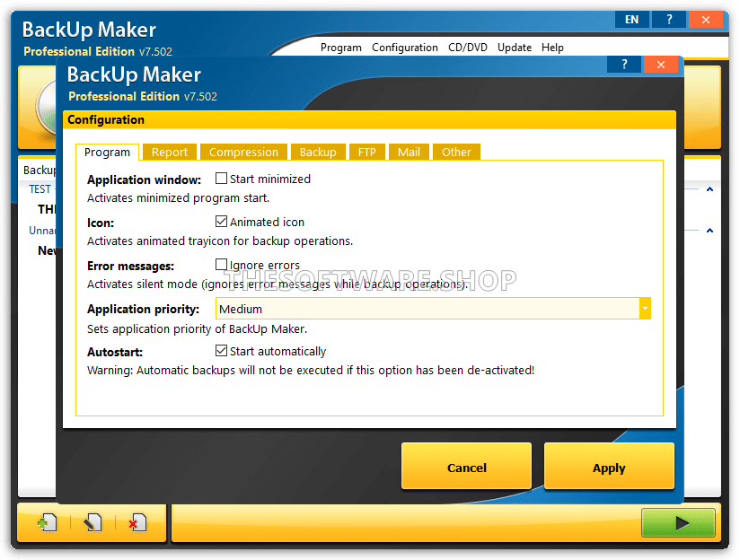Delete backup job icon with red X
The width and height of the screenshot is (740, 560).
(137, 522)
